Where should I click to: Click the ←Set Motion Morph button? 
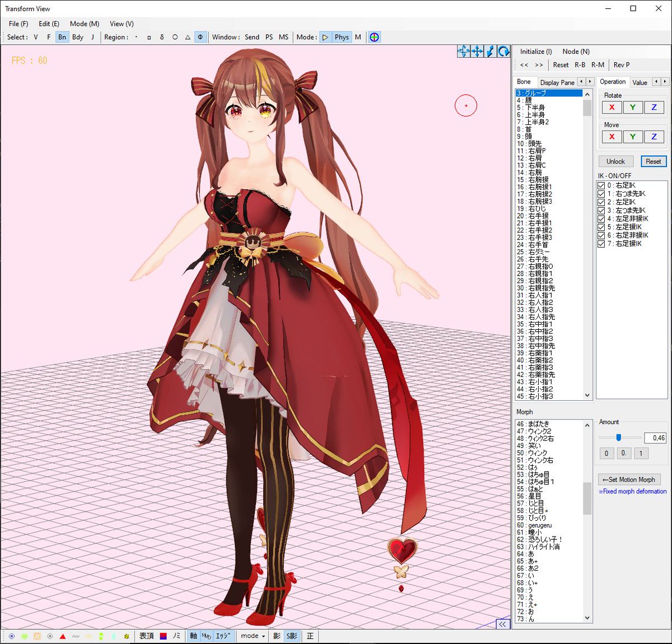(x=629, y=479)
